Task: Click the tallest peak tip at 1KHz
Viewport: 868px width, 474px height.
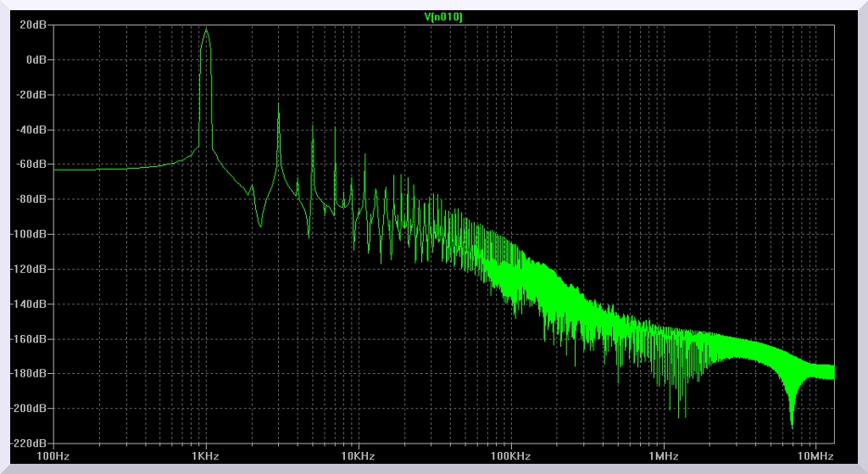Action: pyautogui.click(x=206, y=29)
